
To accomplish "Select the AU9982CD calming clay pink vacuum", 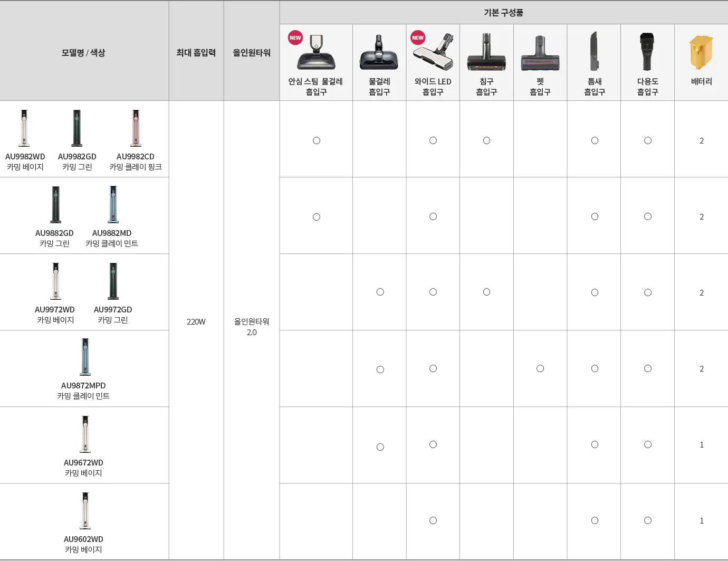I will (x=136, y=128).
